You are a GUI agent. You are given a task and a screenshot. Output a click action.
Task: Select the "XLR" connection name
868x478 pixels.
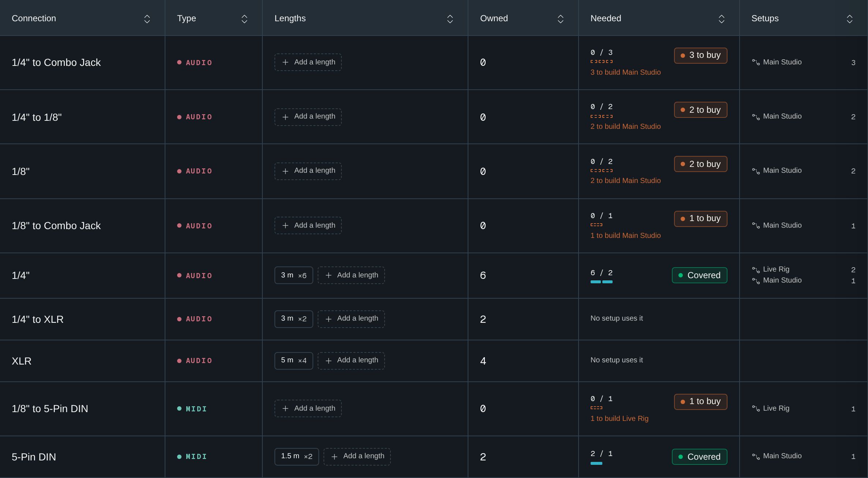pos(22,361)
